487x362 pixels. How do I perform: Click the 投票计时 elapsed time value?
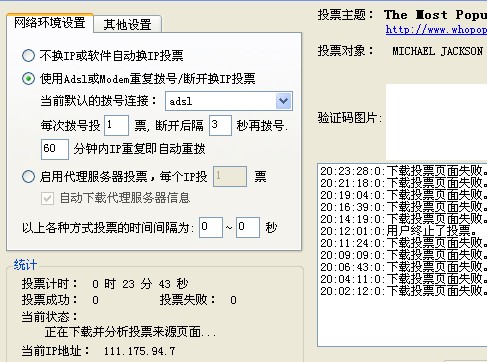click(140, 284)
